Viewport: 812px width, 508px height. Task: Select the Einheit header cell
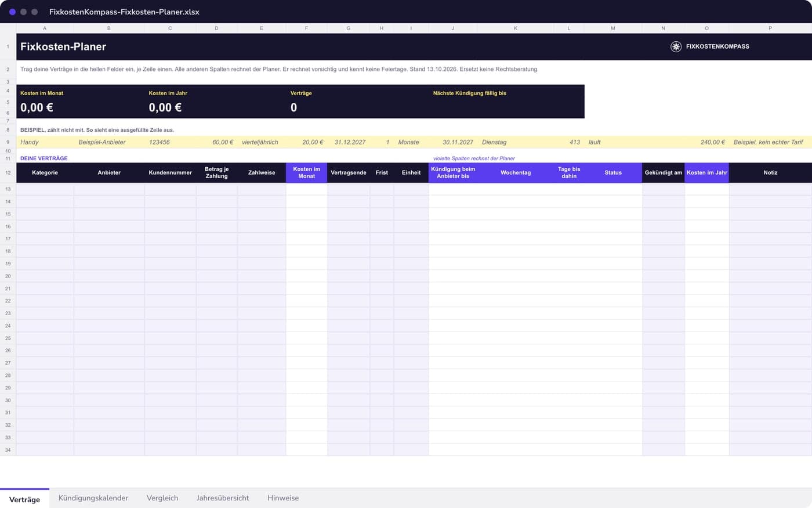411,172
